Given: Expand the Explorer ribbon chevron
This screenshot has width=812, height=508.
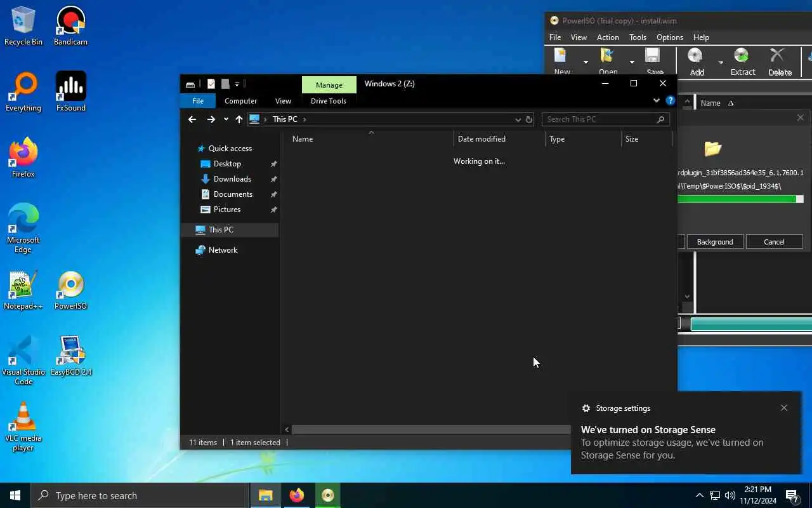Looking at the screenshot, I should (657, 101).
